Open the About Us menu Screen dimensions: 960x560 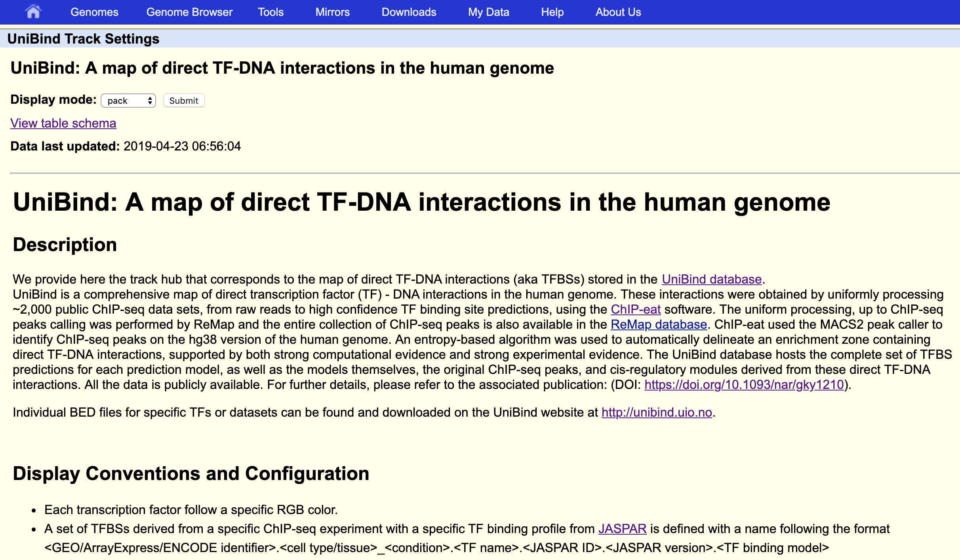618,12
